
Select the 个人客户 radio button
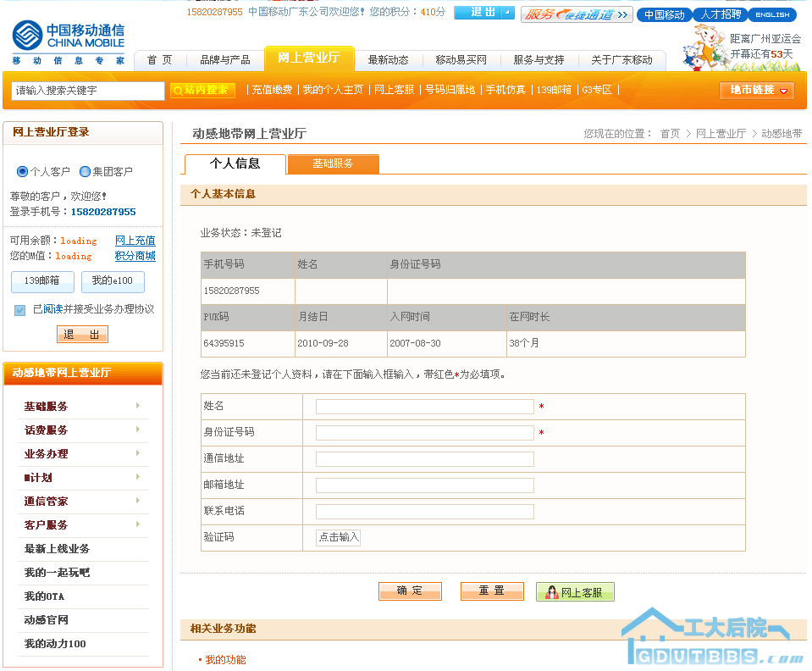(x=22, y=171)
